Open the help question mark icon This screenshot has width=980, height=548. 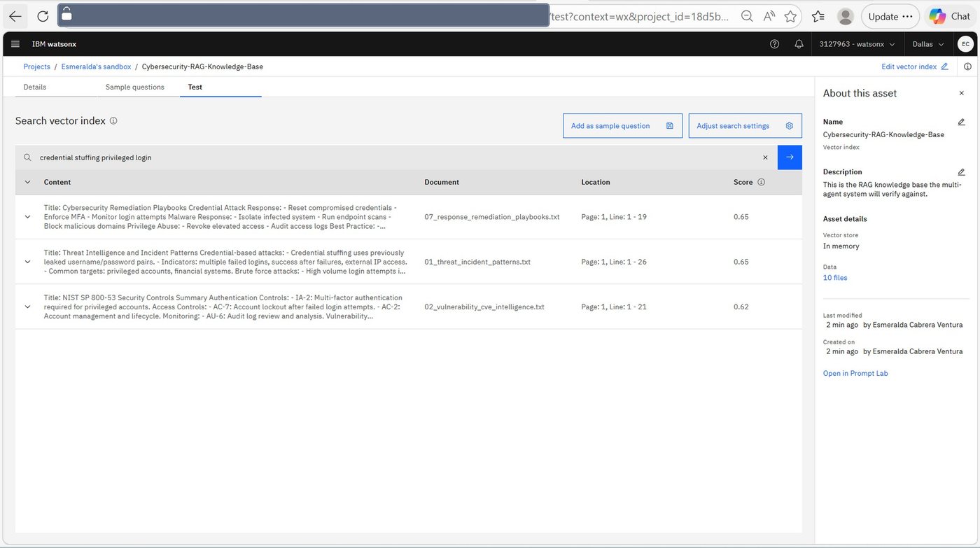(x=774, y=44)
